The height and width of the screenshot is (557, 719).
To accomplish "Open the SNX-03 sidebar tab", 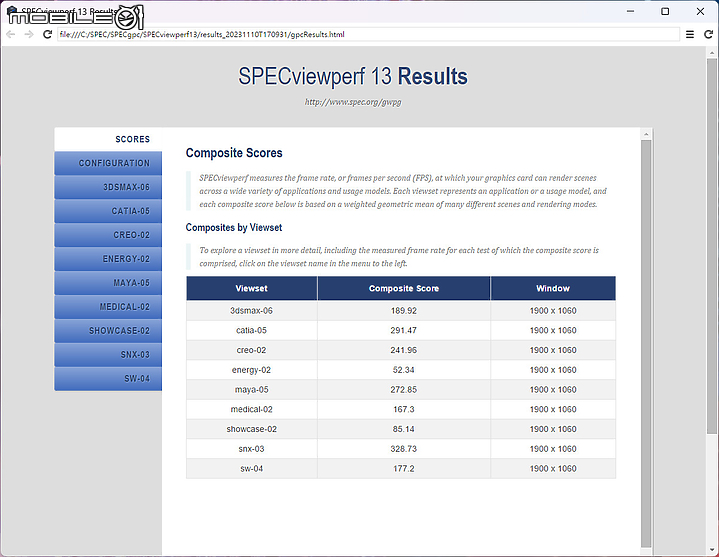I will (108, 354).
